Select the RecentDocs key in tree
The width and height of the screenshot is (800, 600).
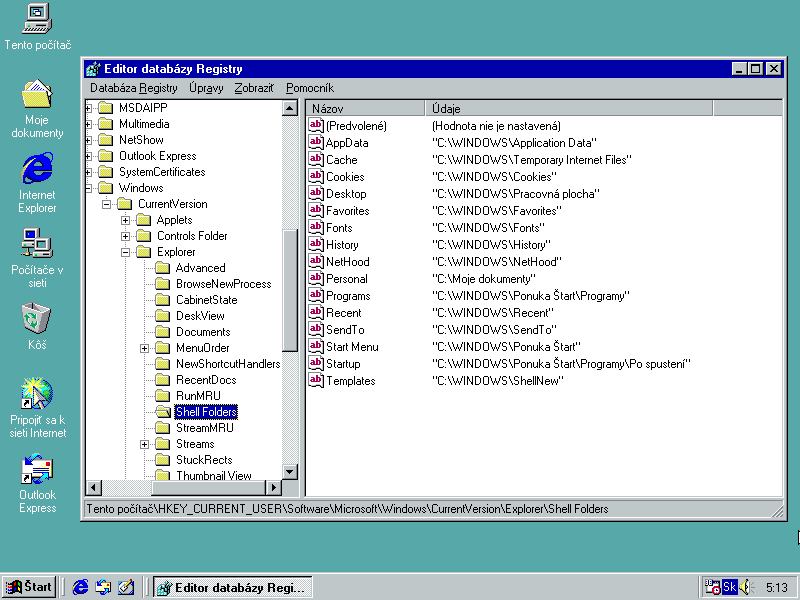click(206, 380)
